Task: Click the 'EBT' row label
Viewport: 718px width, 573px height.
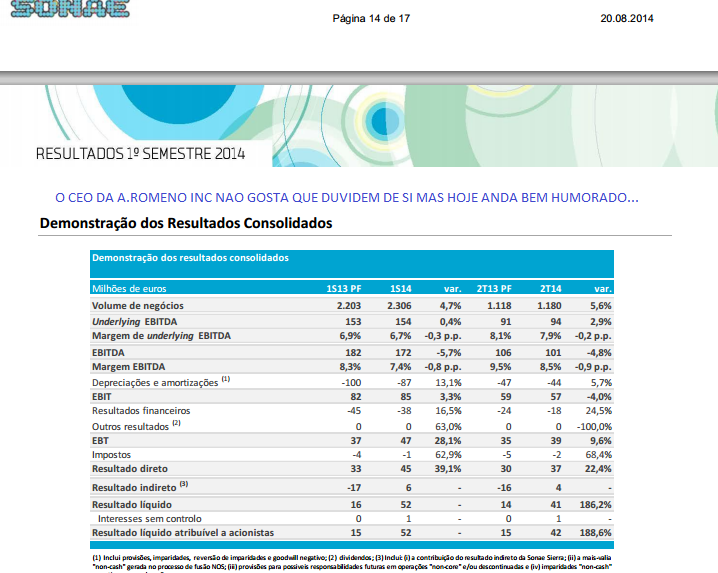Action: point(100,441)
